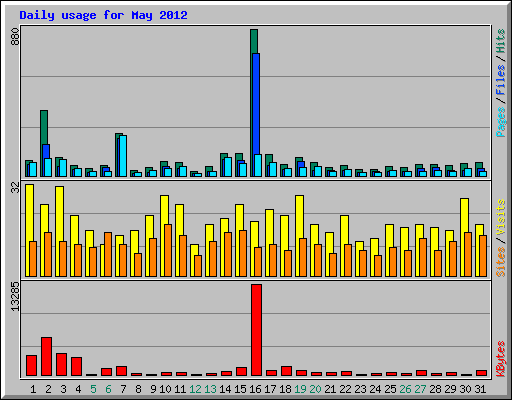The height and width of the screenshot is (400, 512).
Task: Click the red KBytes bar for day 3
Action: click(x=61, y=364)
